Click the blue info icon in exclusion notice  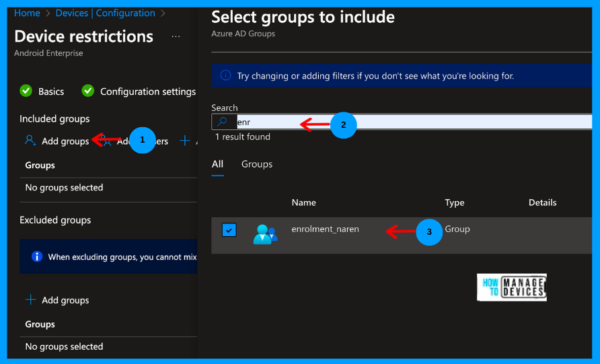[x=37, y=256]
